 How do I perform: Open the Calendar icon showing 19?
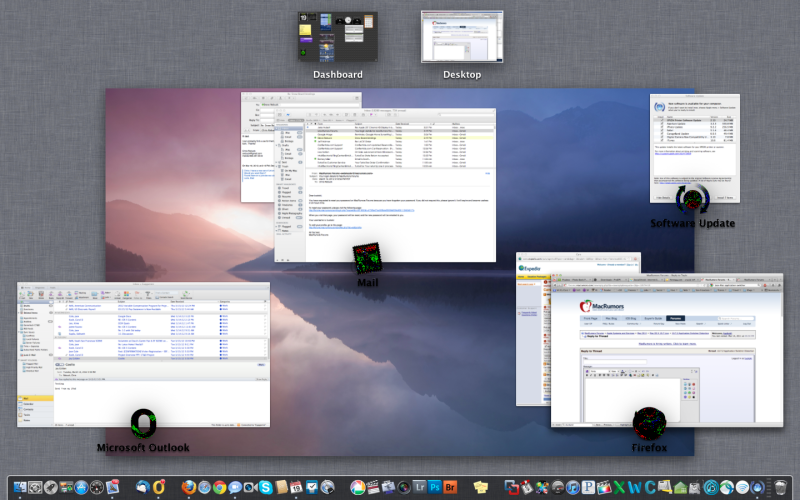click(296, 487)
